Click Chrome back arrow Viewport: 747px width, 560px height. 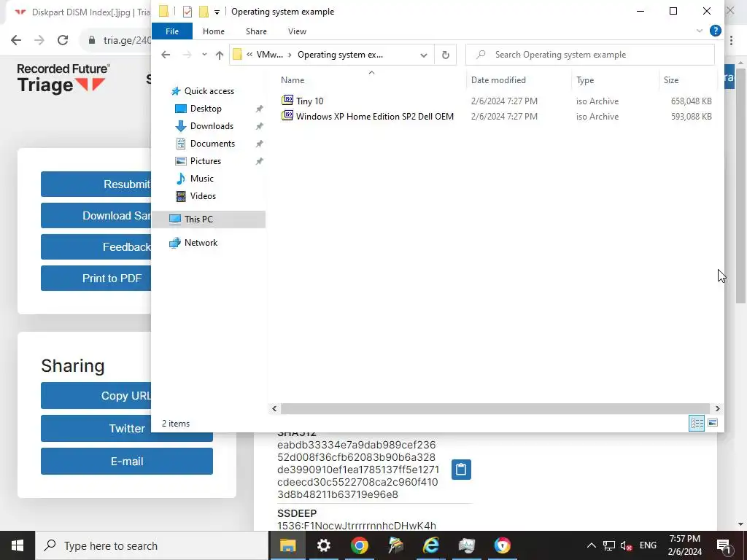(16, 40)
